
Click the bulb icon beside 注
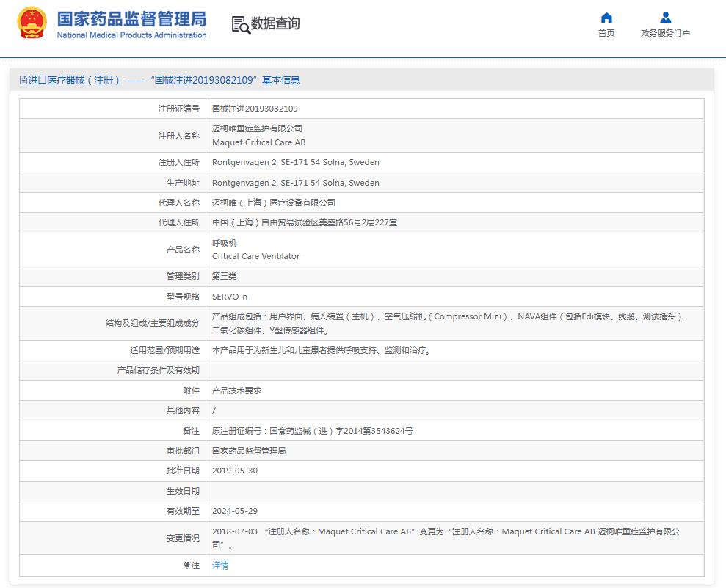[x=186, y=565]
